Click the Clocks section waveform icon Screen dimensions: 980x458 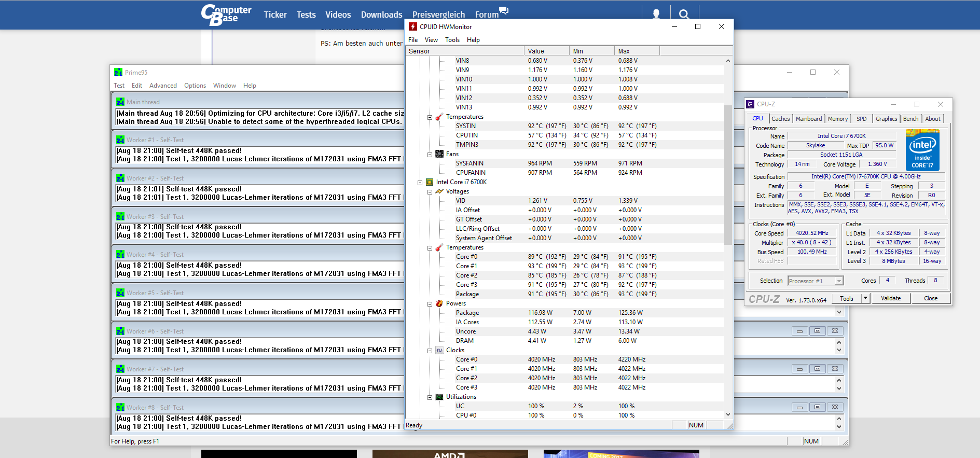(x=439, y=350)
